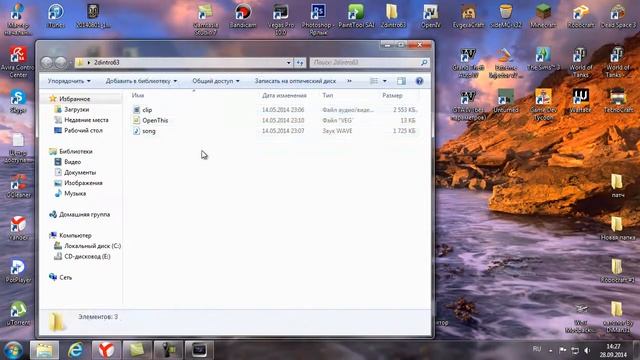The height and width of the screenshot is (360, 640).
Task: Launch the CCleaner desktop shortcut
Action: click(18, 186)
